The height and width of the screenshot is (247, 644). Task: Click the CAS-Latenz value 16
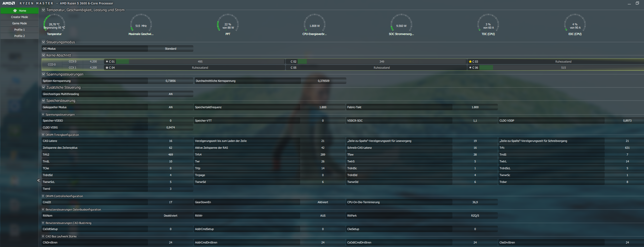click(x=171, y=141)
